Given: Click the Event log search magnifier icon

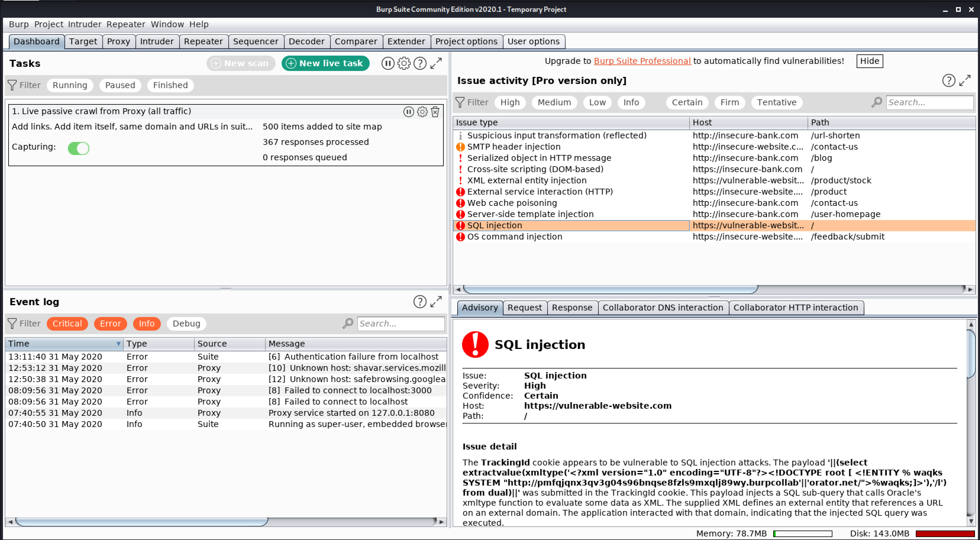Looking at the screenshot, I should coord(348,323).
